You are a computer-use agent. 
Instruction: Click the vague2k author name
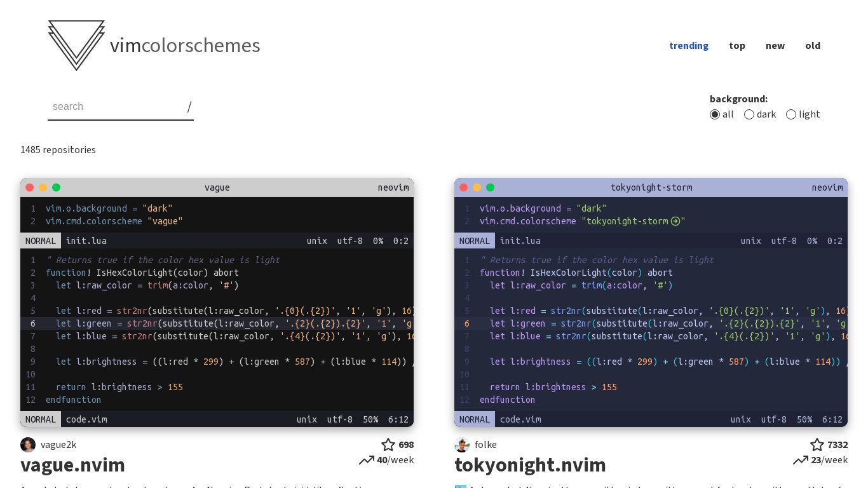[58, 445]
